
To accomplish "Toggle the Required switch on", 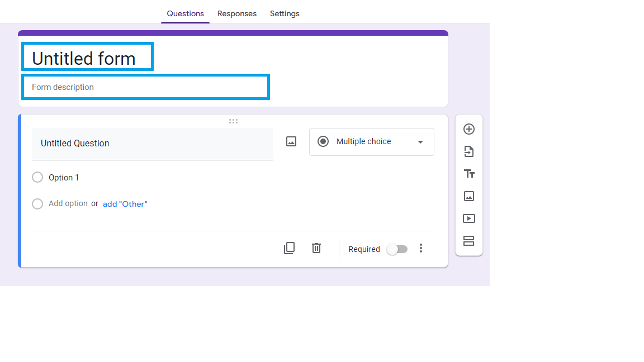I will pos(397,249).
